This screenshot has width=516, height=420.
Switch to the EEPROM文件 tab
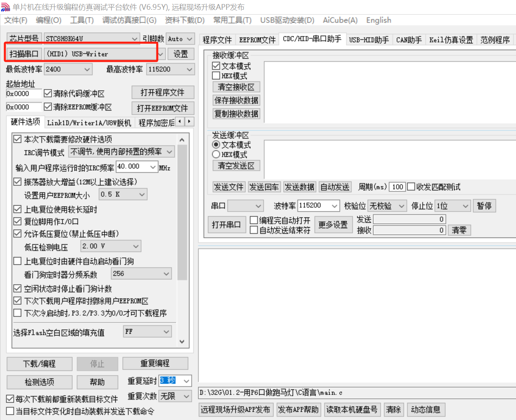[x=257, y=40]
